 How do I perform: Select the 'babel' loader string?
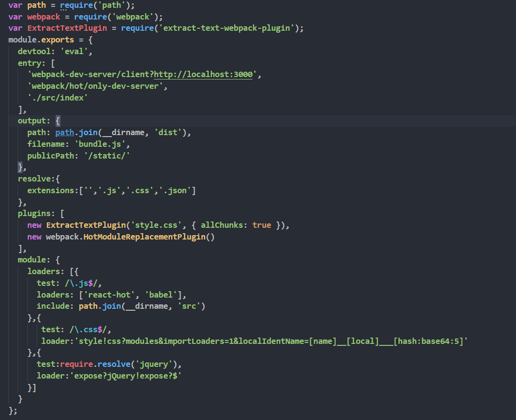pyautogui.click(x=161, y=295)
